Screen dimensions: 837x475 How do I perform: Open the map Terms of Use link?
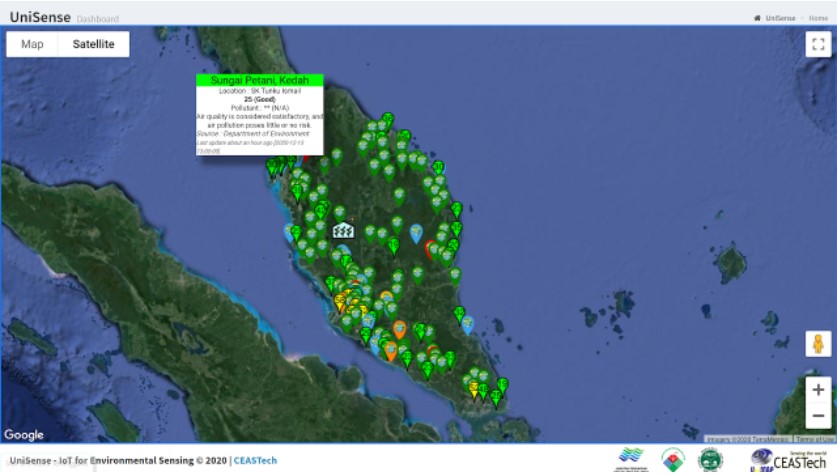tap(814, 439)
